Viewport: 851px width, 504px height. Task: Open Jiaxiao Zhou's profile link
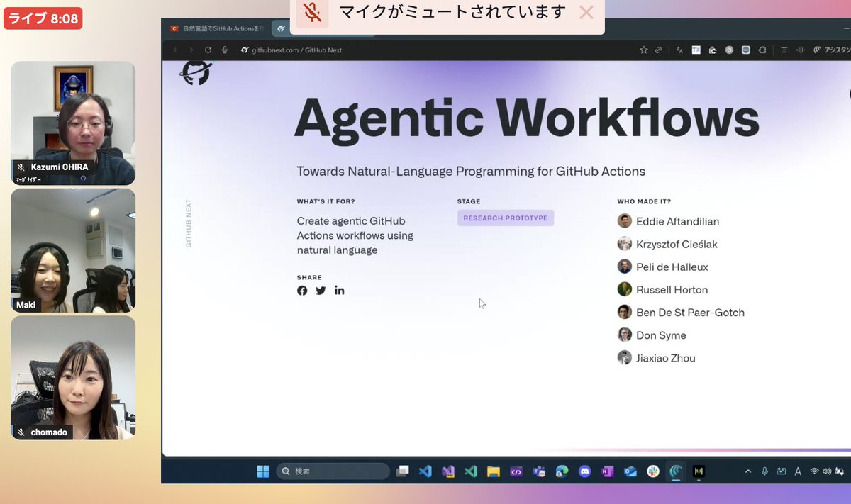(656, 358)
